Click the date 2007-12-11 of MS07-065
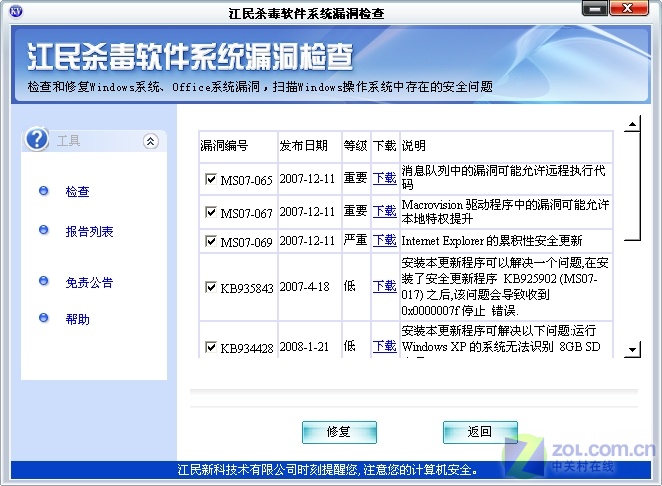This screenshot has height=486, width=662. click(x=307, y=179)
